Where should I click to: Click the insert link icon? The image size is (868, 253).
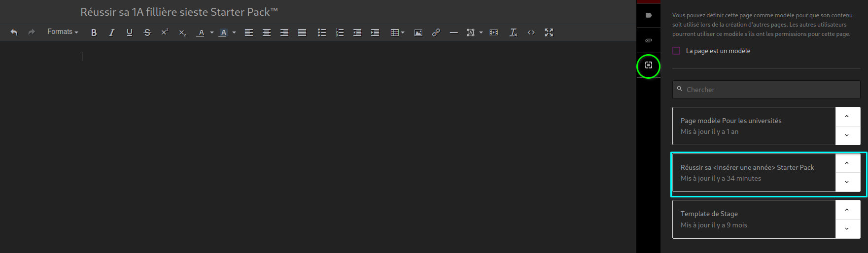tap(436, 32)
